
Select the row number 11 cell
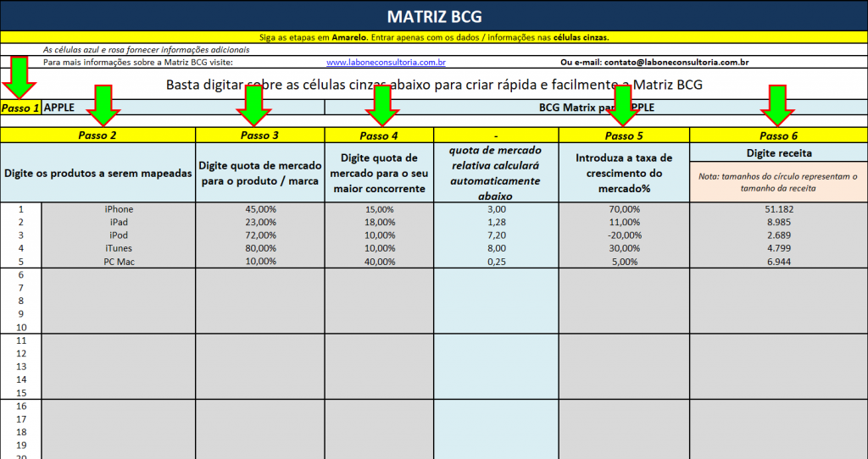(x=21, y=340)
